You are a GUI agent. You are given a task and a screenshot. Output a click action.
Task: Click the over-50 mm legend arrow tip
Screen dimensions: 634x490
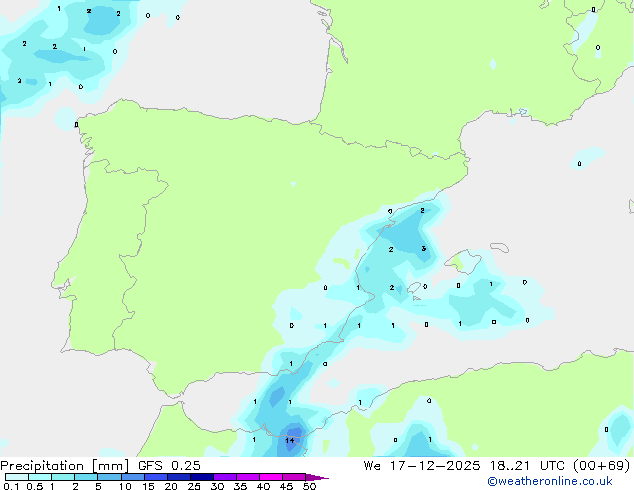tap(317, 477)
